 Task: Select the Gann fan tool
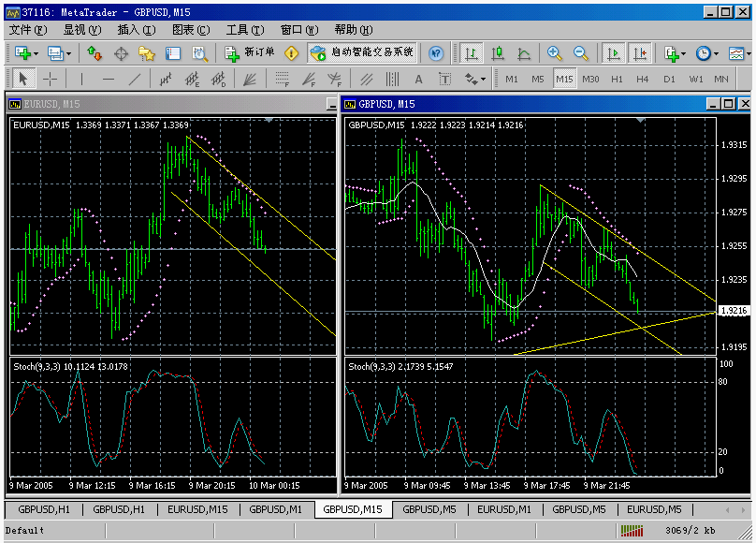250,79
